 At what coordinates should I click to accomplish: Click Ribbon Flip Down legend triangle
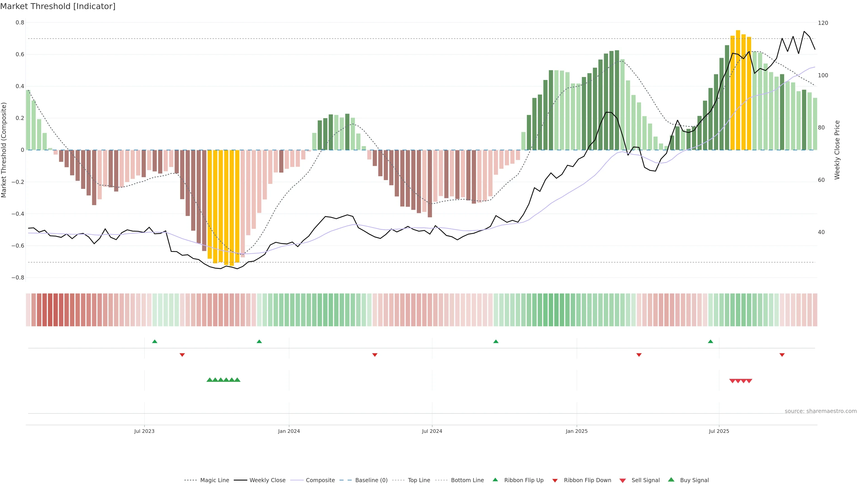[x=555, y=481]
